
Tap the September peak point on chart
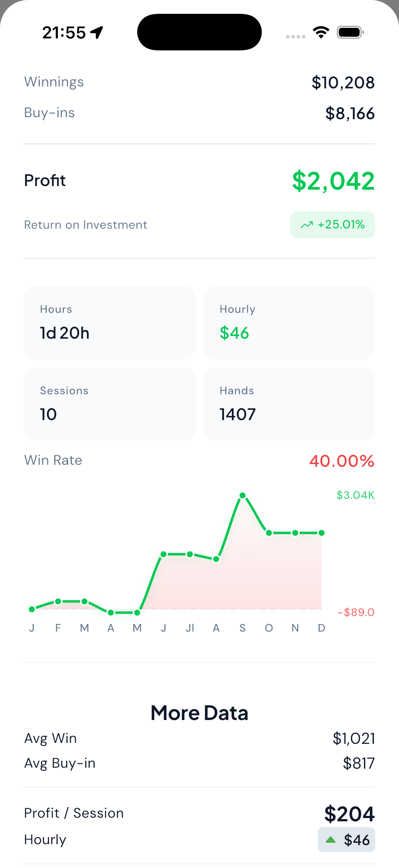click(243, 495)
